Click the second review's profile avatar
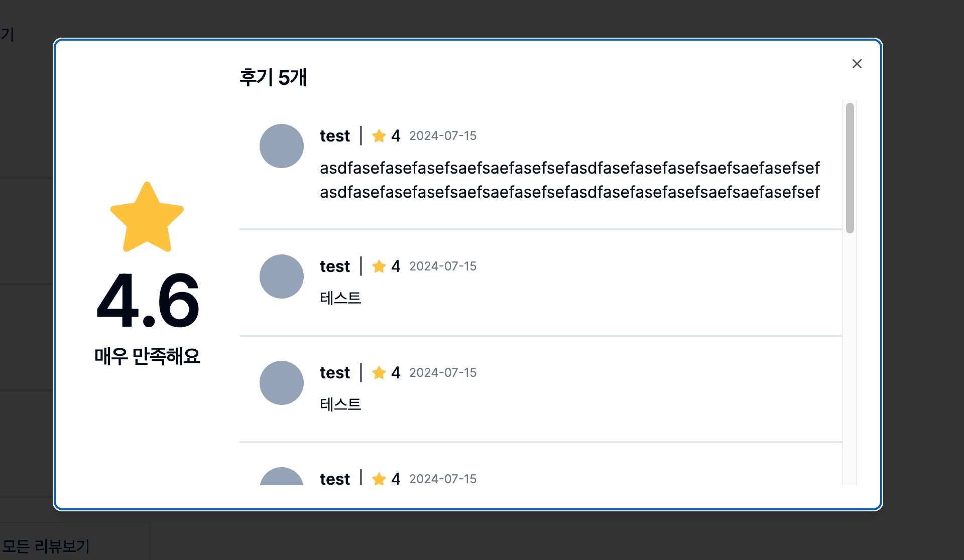Image resolution: width=964 pixels, height=560 pixels. pyautogui.click(x=282, y=276)
